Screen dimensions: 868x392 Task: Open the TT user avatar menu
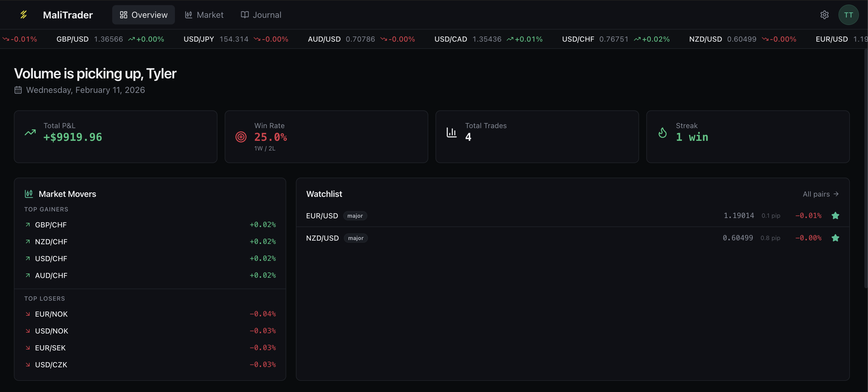848,15
